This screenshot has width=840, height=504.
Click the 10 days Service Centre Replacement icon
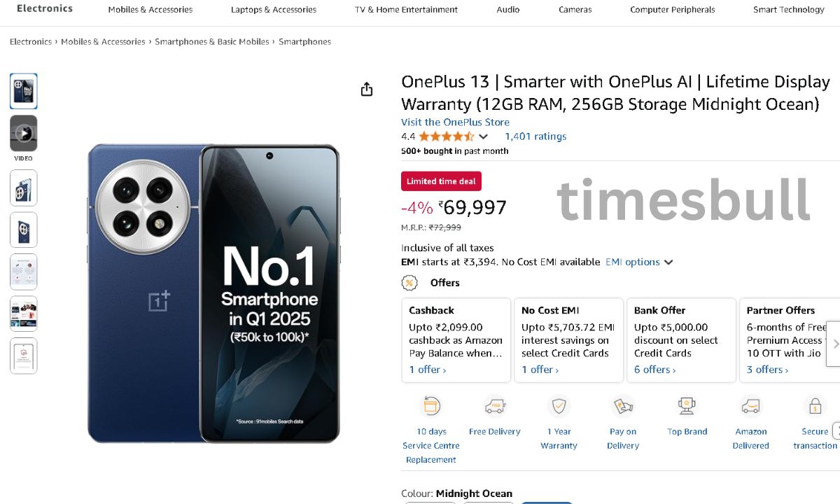tap(431, 406)
